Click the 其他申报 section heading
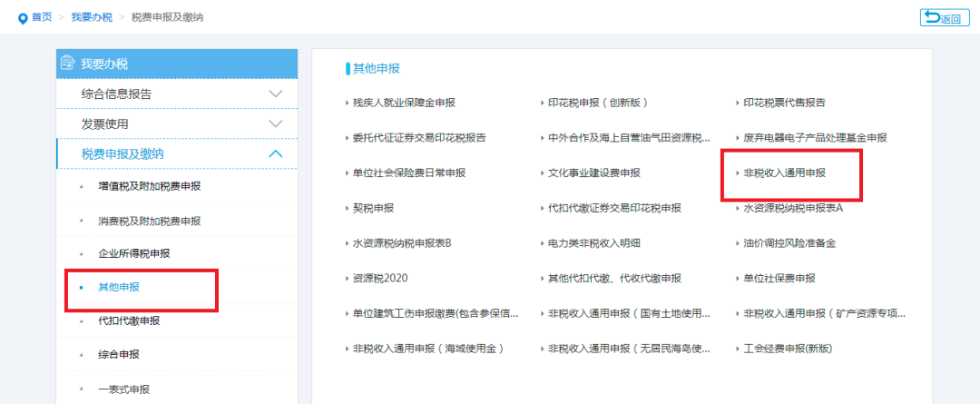Screen dimensions: 980x404 (377, 69)
